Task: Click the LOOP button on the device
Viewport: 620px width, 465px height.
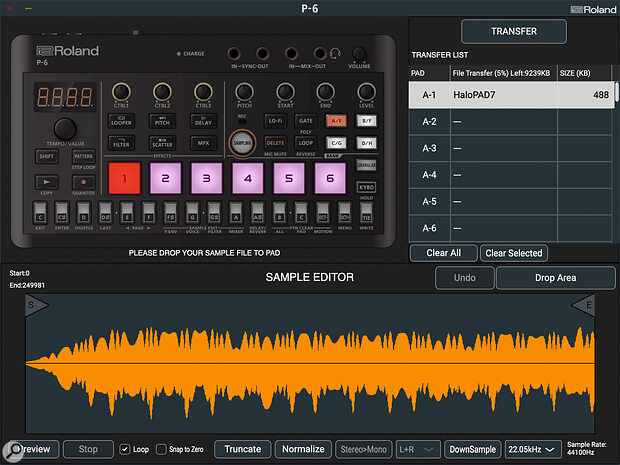Action: click(x=306, y=143)
